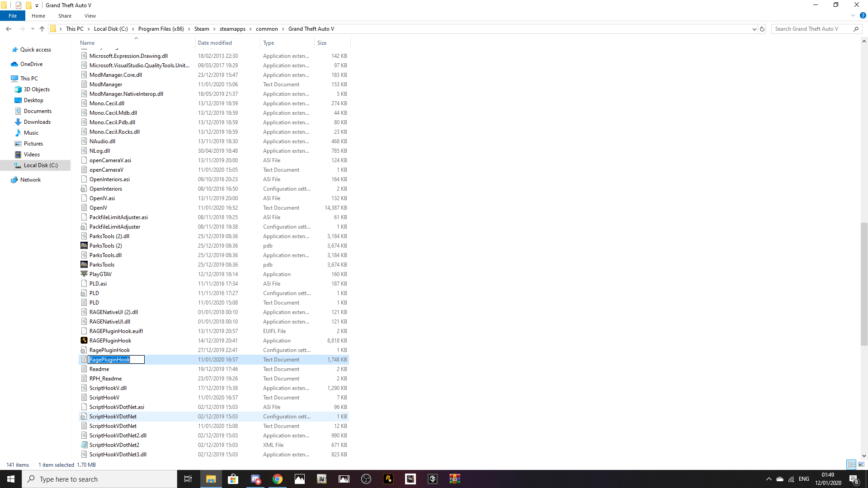This screenshot has height=488, width=868.
Task: Show hidden system tray icons
Action: [769, 479]
